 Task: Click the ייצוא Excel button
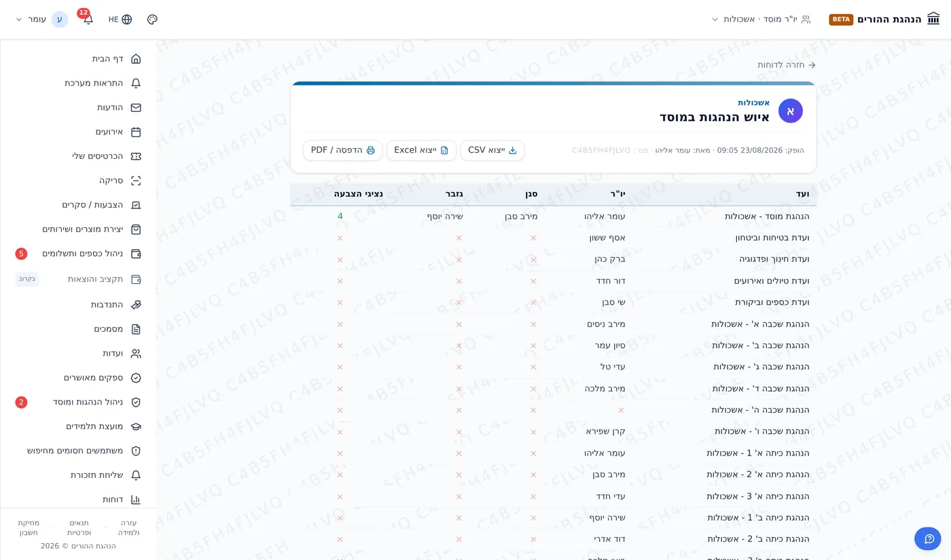click(421, 150)
